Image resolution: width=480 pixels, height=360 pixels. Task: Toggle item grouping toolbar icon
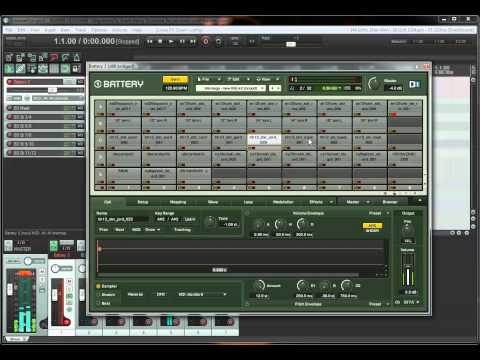20,69
